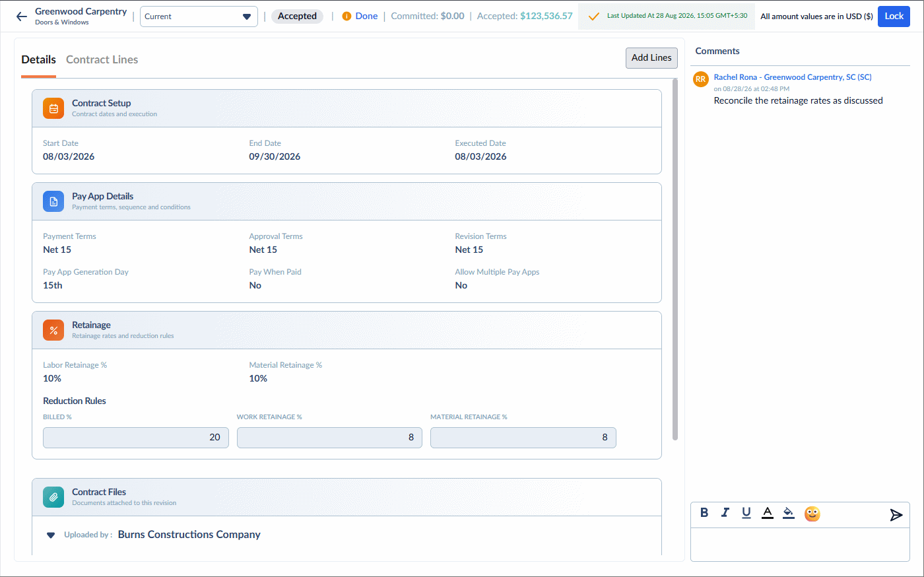This screenshot has width=924, height=577.
Task: Open the highlight fill color picker
Action: coord(789,513)
